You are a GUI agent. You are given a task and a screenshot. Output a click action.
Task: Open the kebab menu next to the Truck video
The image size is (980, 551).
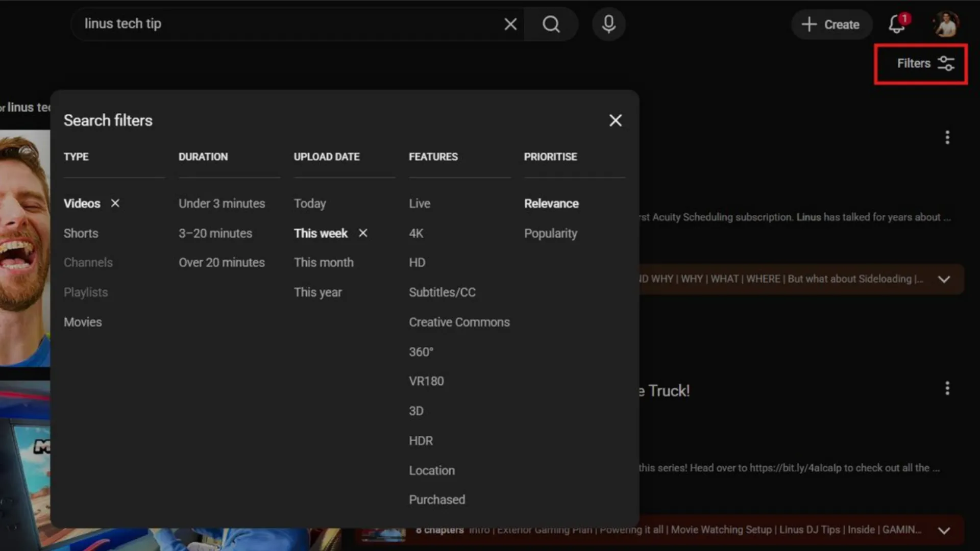947,388
